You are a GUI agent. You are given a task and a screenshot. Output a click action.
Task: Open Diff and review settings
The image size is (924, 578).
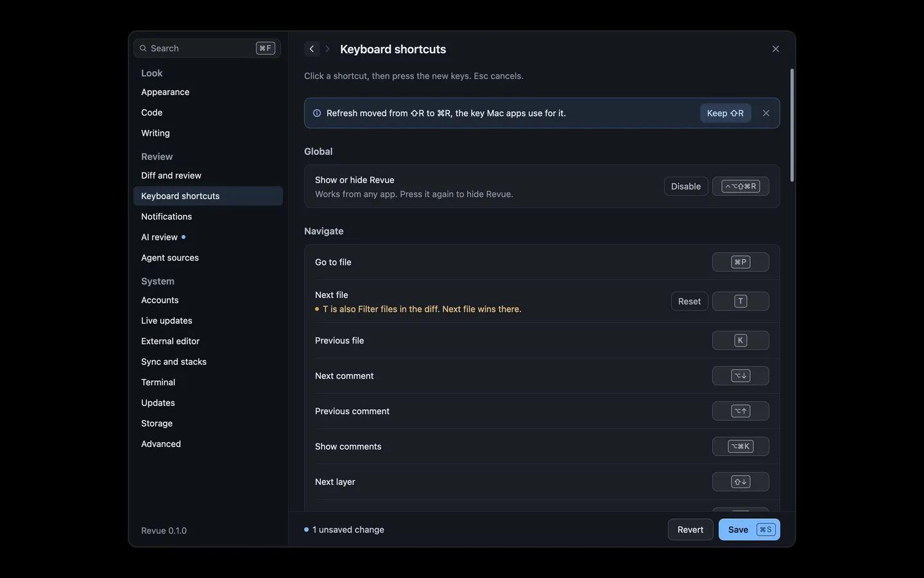tap(208, 175)
